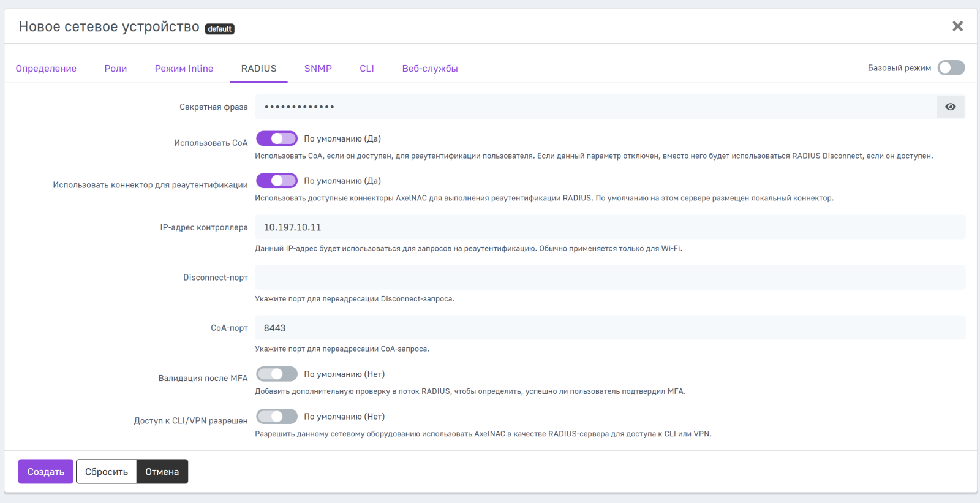Click the Отмена button
The height and width of the screenshot is (503, 980).
[162, 472]
